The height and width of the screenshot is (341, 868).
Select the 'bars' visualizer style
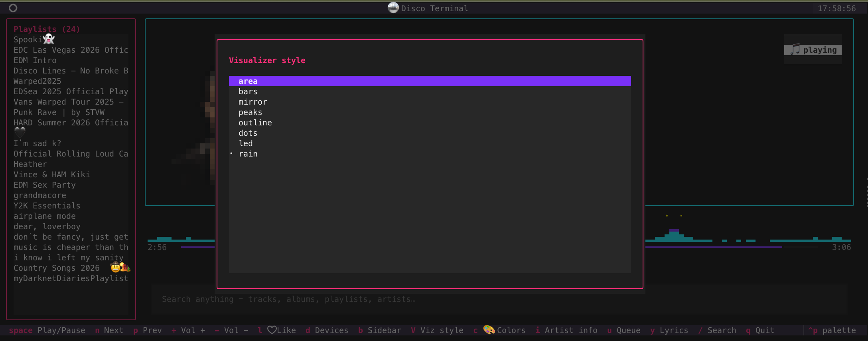tap(430, 91)
